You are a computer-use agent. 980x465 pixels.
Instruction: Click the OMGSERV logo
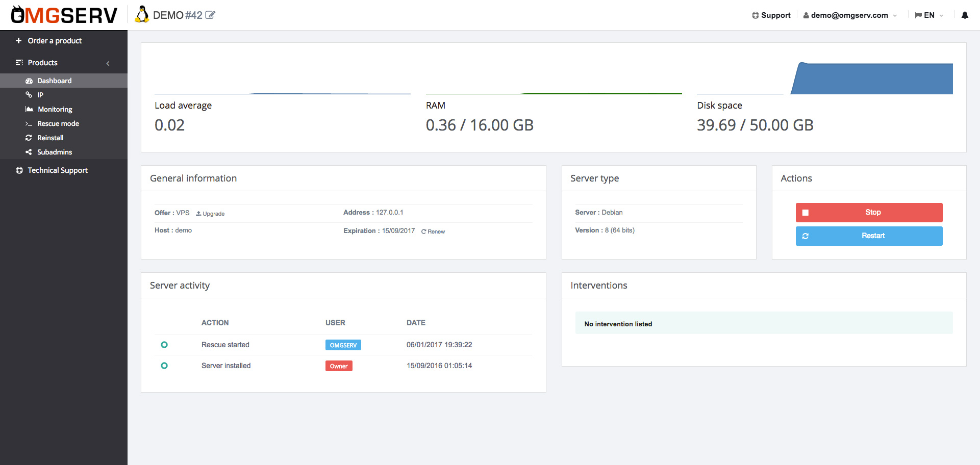tap(64, 15)
